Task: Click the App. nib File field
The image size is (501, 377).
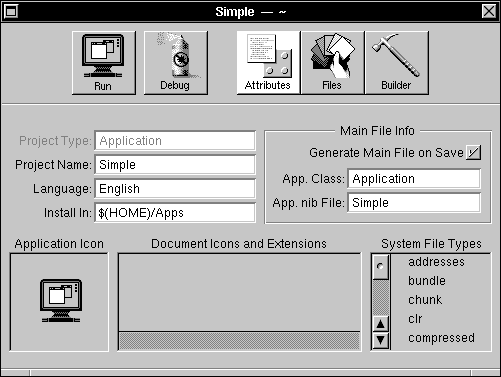Action: [414, 203]
